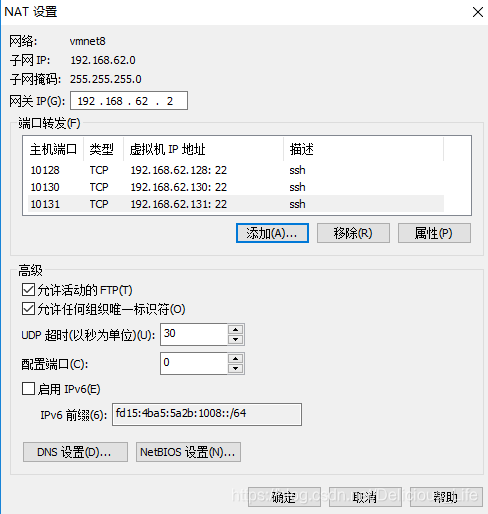This screenshot has height=514, width=488.
Task: Toggle 允许任何组织唯一标识符(O) checkbox
Action: click(28, 309)
